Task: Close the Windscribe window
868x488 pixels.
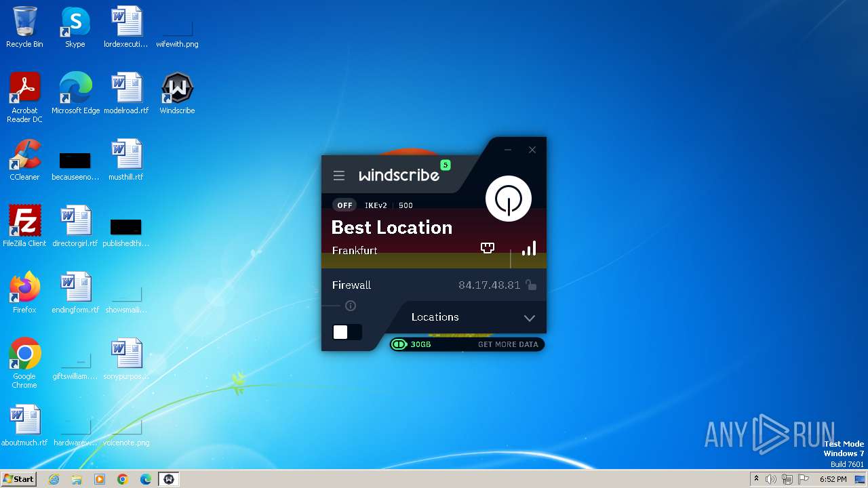Action: pos(532,150)
